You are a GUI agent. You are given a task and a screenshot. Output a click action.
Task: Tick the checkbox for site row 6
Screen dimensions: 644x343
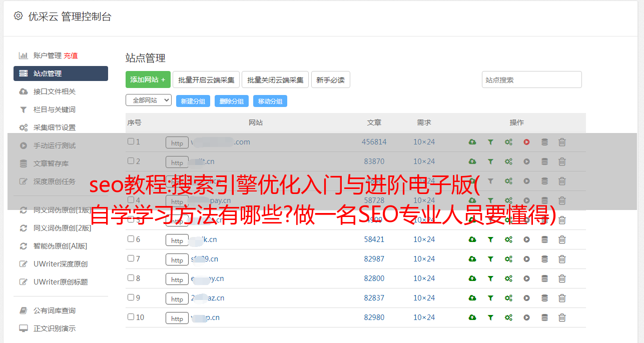tap(131, 239)
